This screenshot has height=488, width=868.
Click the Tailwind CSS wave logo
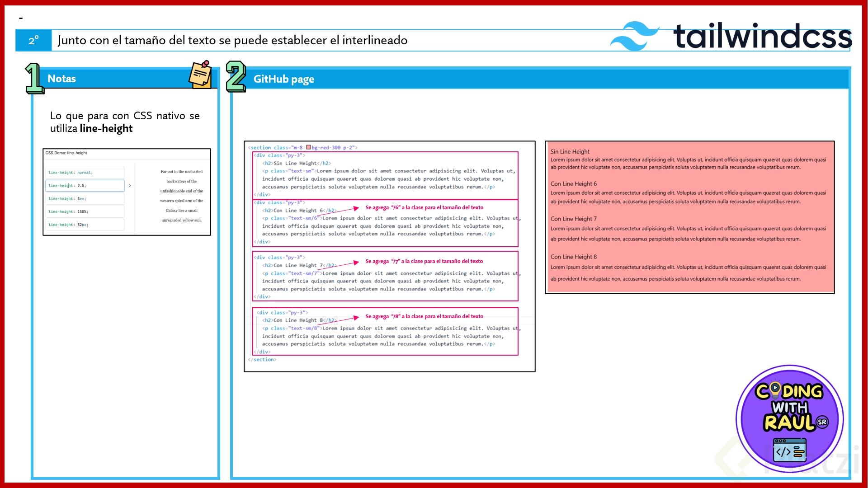[634, 36]
